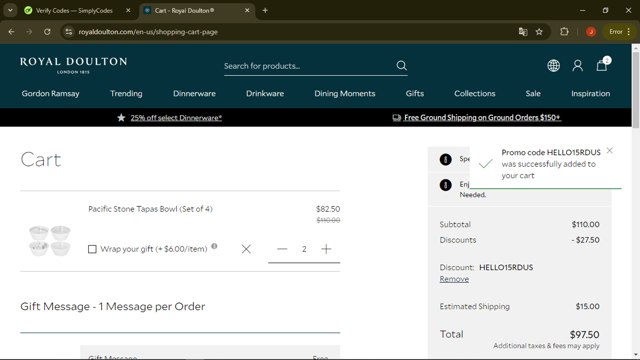The image size is (640, 360).
Task: Close the promo code notification
Action: click(609, 151)
